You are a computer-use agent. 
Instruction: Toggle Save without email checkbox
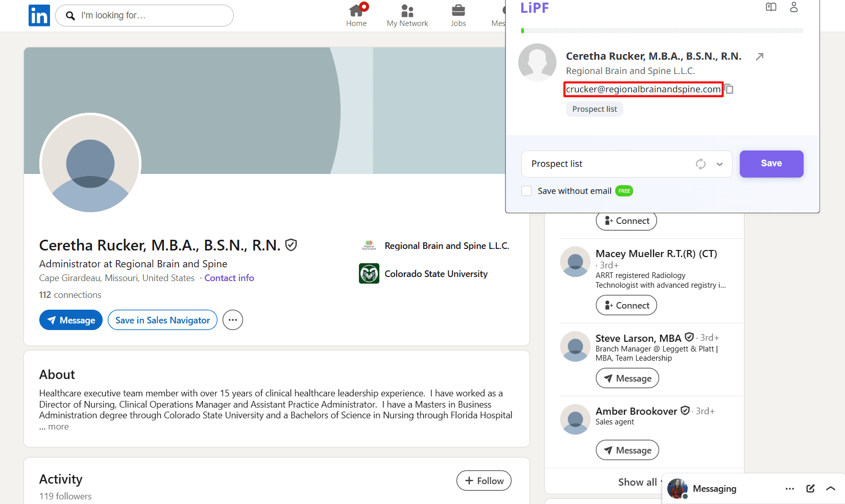pyautogui.click(x=526, y=191)
